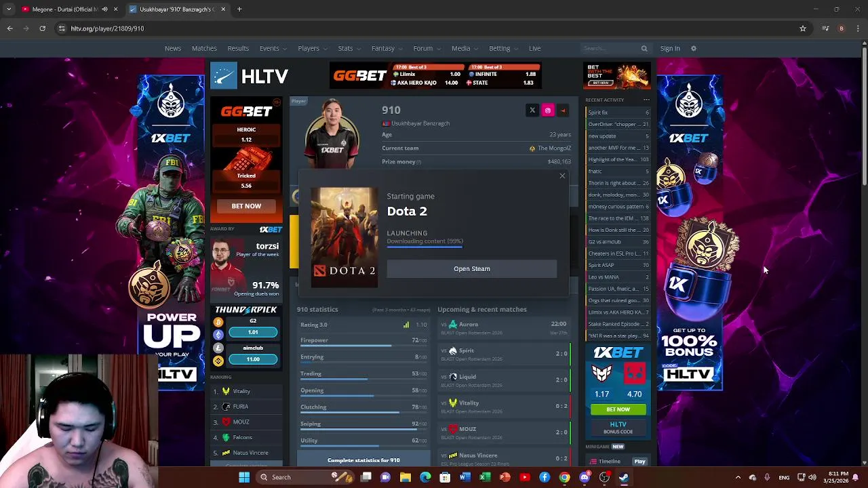The image size is (868, 488).
Task: Click into the HLTV search field
Action: 610,48
